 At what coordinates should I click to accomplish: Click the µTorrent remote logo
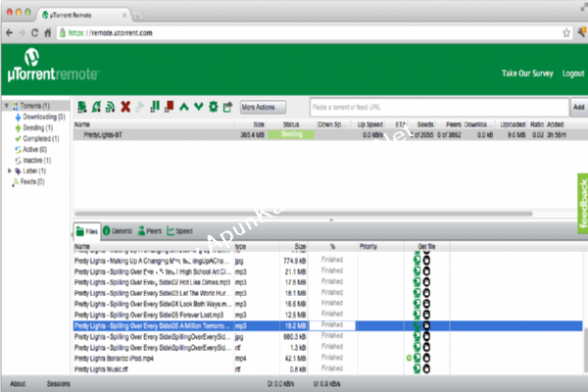pos(53,65)
